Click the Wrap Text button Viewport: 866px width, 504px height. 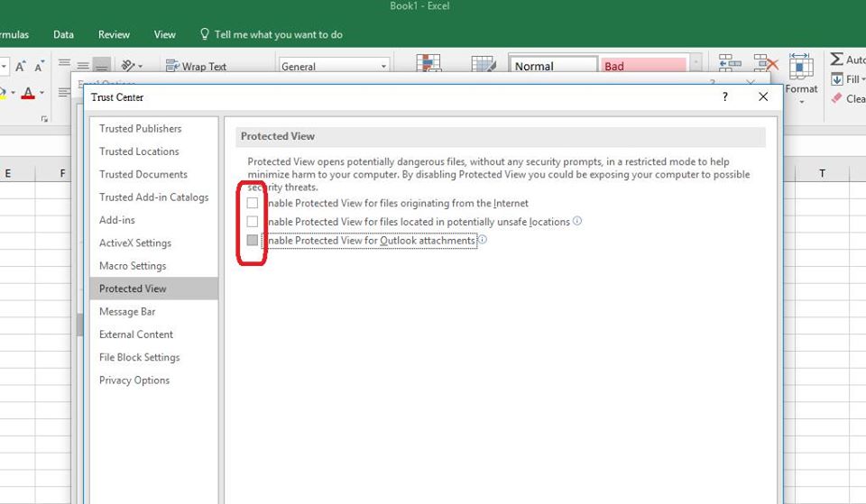[196, 66]
